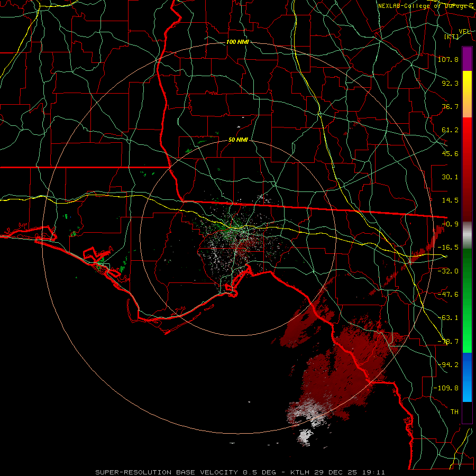The height and width of the screenshot is (476, 476).
Task: Click the 100 NMI range ring label
Action: coord(237,42)
